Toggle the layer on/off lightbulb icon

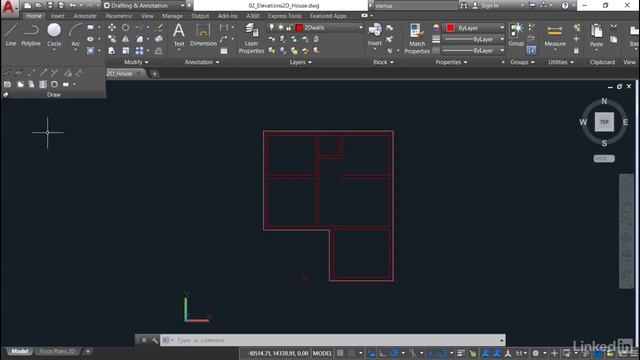pos(272,27)
